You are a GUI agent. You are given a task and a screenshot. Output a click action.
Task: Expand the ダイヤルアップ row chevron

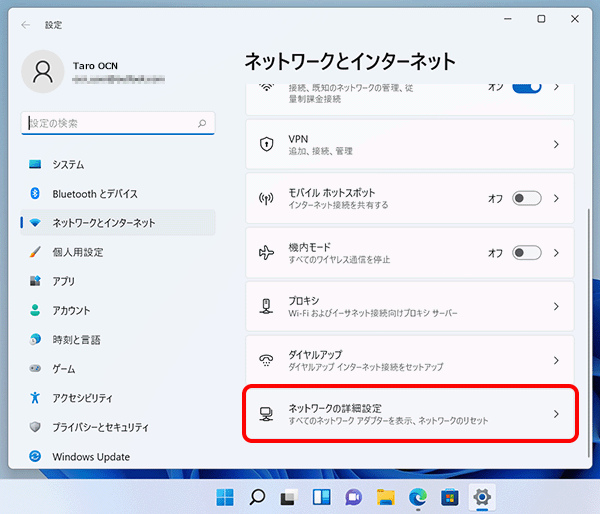pos(556,360)
